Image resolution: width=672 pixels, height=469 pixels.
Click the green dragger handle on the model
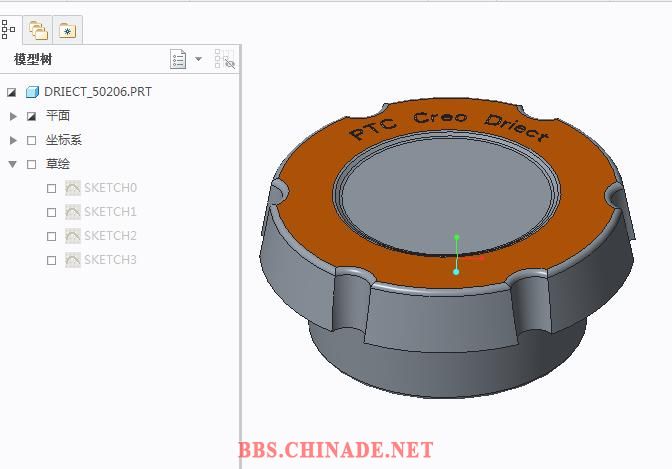(457, 237)
